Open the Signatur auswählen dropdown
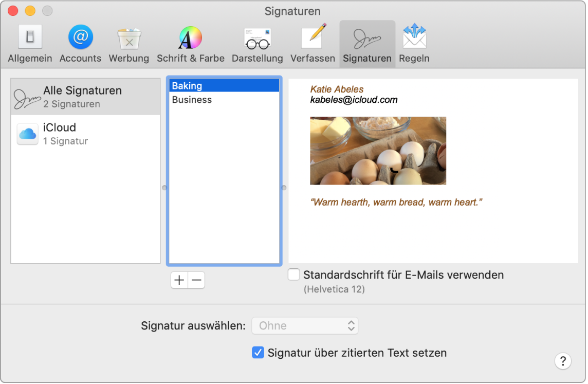 pos(305,325)
